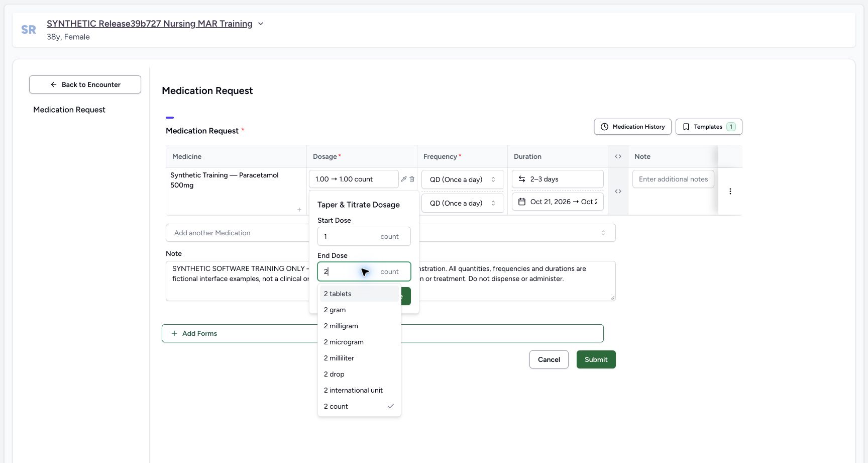Click the trash icon beside the dosage field

click(412, 179)
